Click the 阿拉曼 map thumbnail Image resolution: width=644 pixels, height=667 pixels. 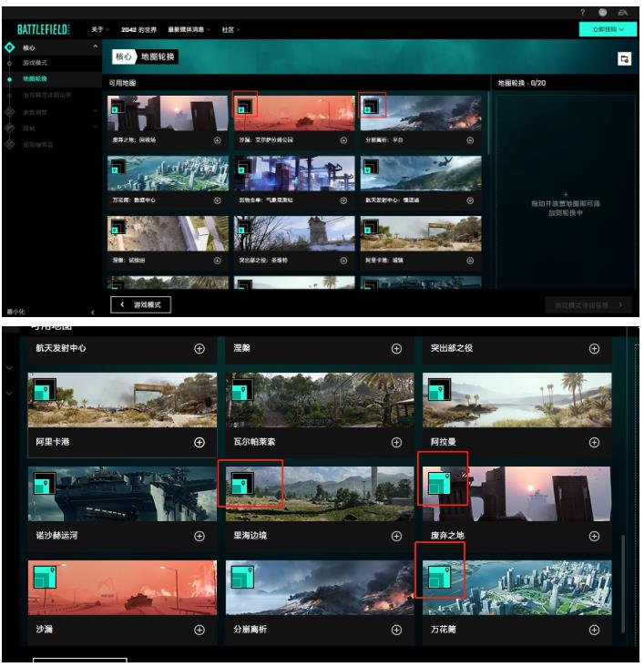pos(517,400)
